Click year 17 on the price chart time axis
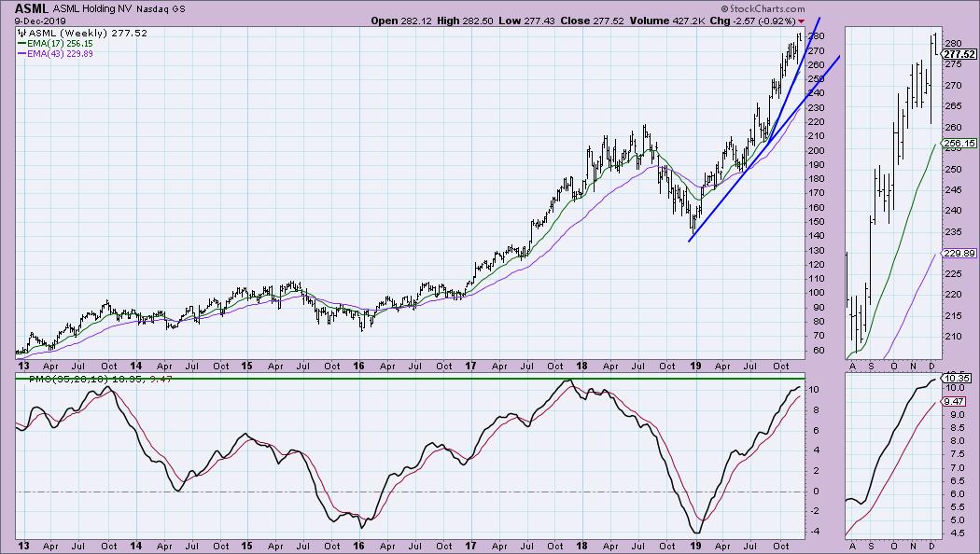The width and height of the screenshot is (980, 554). 470,366
